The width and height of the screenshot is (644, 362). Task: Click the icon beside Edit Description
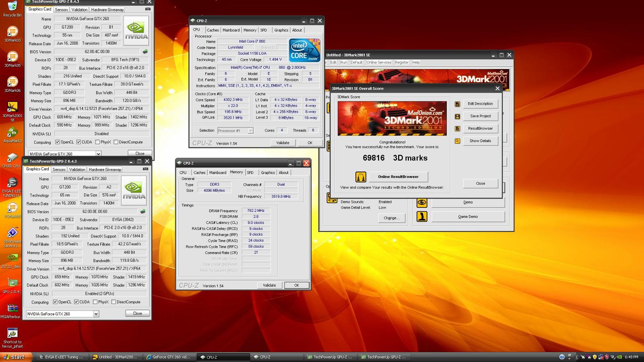coord(457,104)
